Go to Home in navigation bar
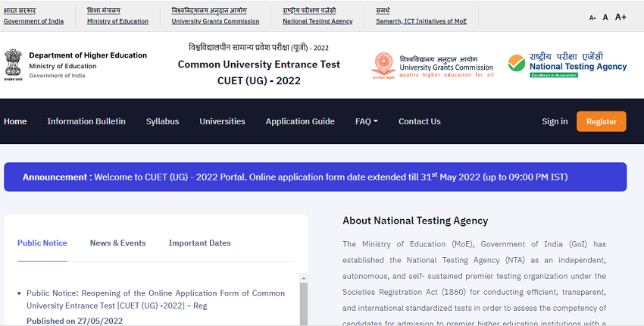 15,121
